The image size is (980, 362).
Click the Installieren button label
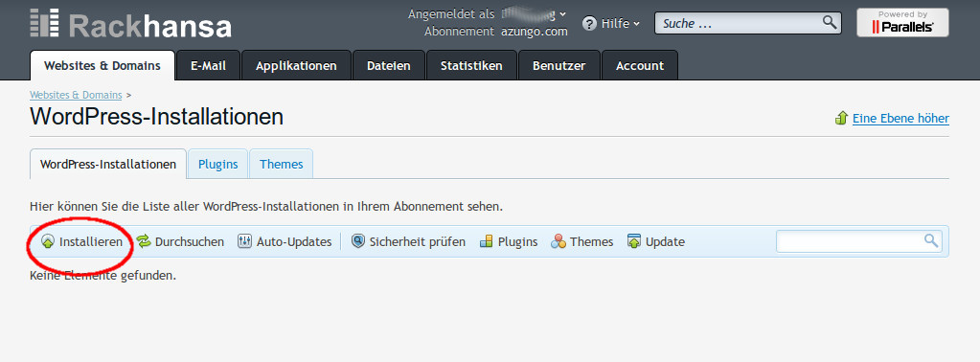[91, 241]
